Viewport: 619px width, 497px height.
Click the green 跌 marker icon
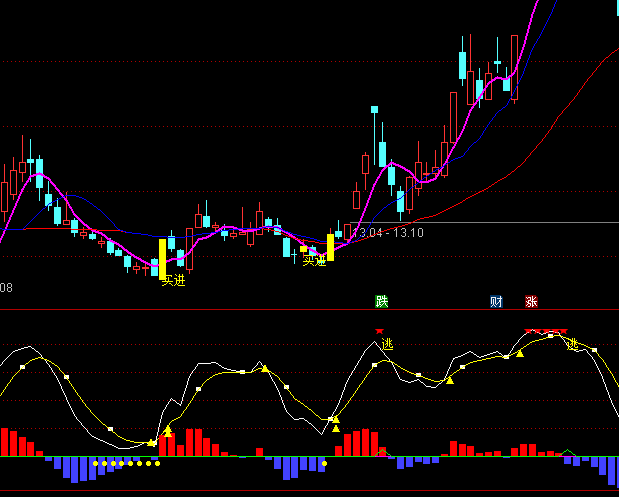[x=381, y=301]
